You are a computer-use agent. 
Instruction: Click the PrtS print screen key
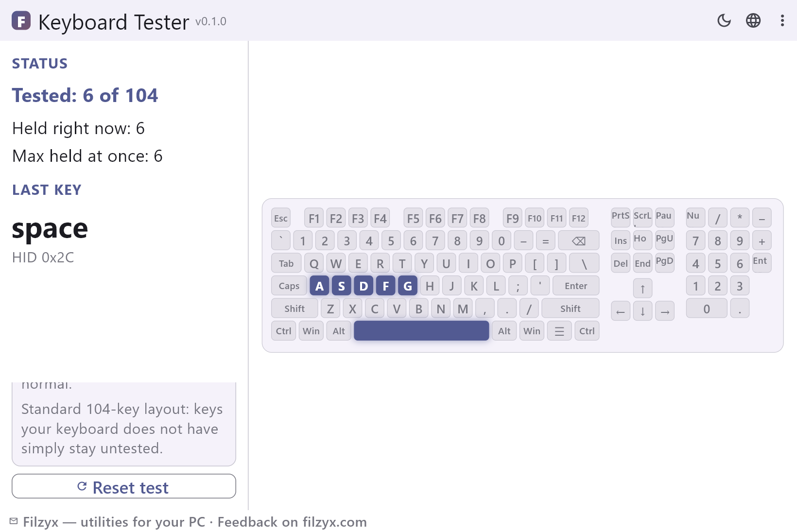621,218
